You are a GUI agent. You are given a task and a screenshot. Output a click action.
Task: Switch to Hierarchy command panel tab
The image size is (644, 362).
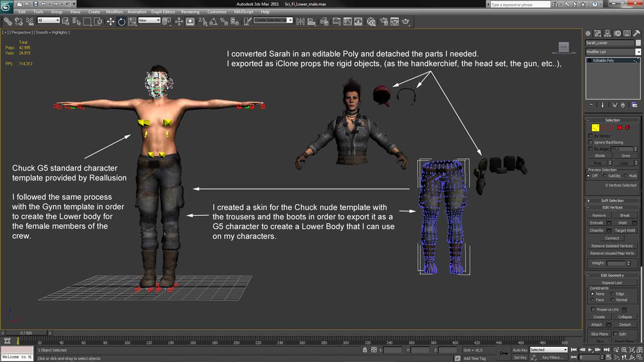[x=607, y=33]
